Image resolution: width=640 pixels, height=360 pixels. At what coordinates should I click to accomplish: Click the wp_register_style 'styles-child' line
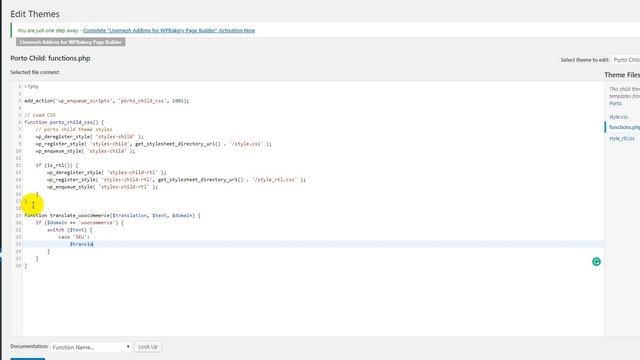[153, 144]
